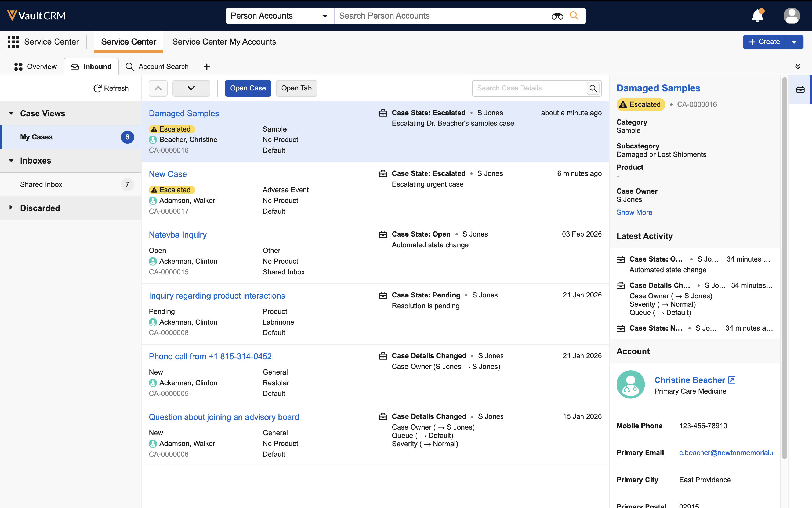Screen dimensions: 812x508
Task: Collapse the Case Views section
Action: pos(12,113)
